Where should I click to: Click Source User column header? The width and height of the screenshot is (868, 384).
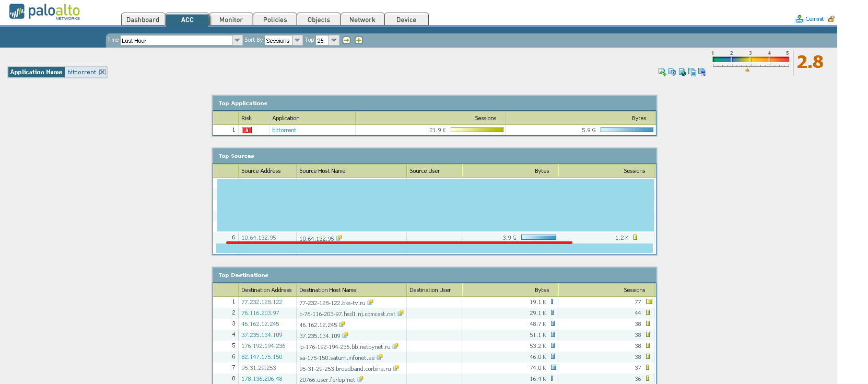(x=434, y=171)
